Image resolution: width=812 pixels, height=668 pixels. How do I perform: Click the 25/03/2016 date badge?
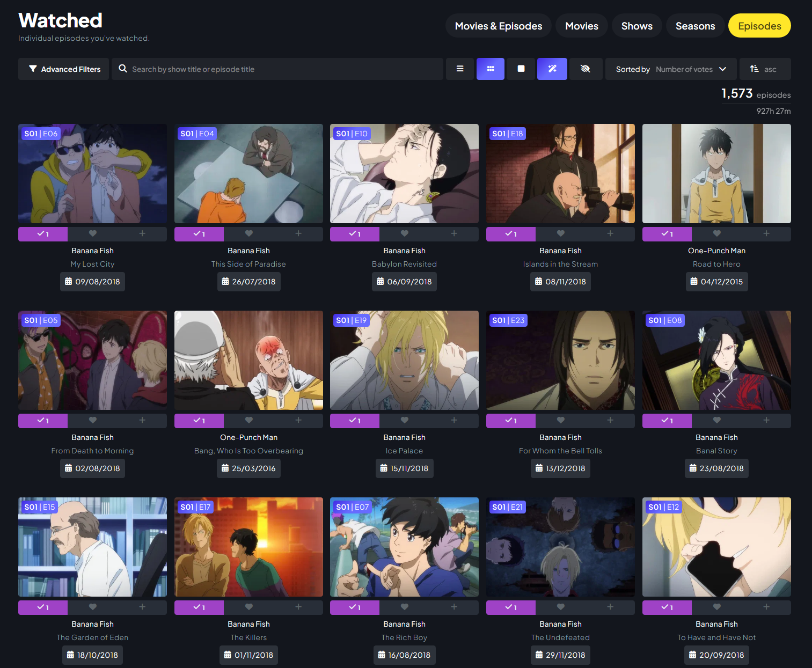click(x=248, y=468)
